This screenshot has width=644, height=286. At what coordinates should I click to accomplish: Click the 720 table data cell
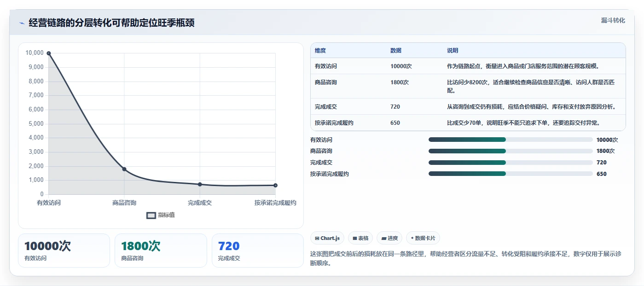coord(395,107)
